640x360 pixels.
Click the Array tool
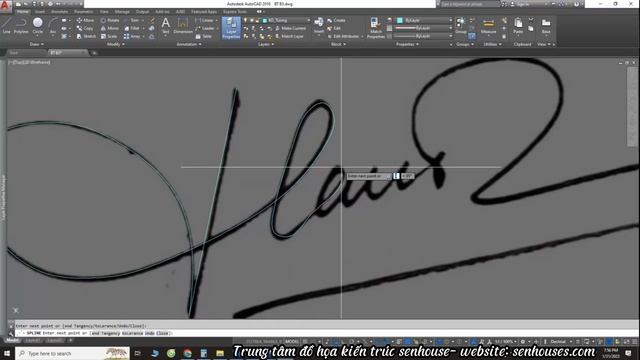click(x=132, y=36)
